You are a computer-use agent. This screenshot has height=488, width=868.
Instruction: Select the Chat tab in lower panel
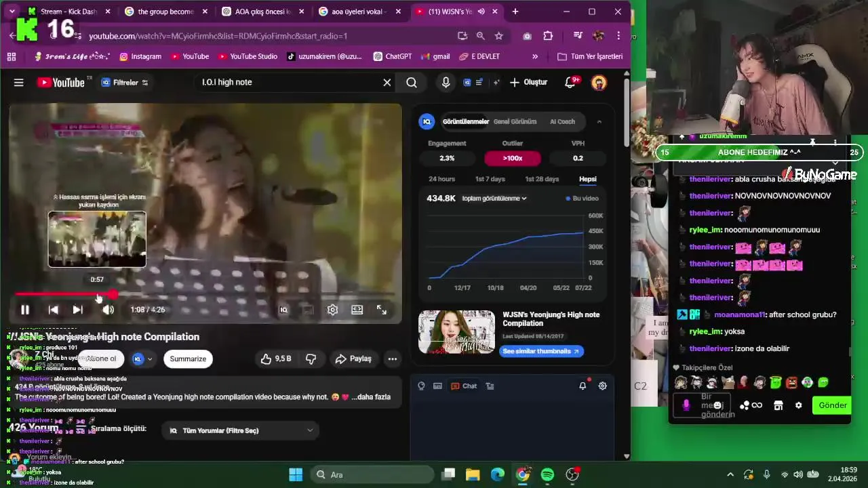465,386
